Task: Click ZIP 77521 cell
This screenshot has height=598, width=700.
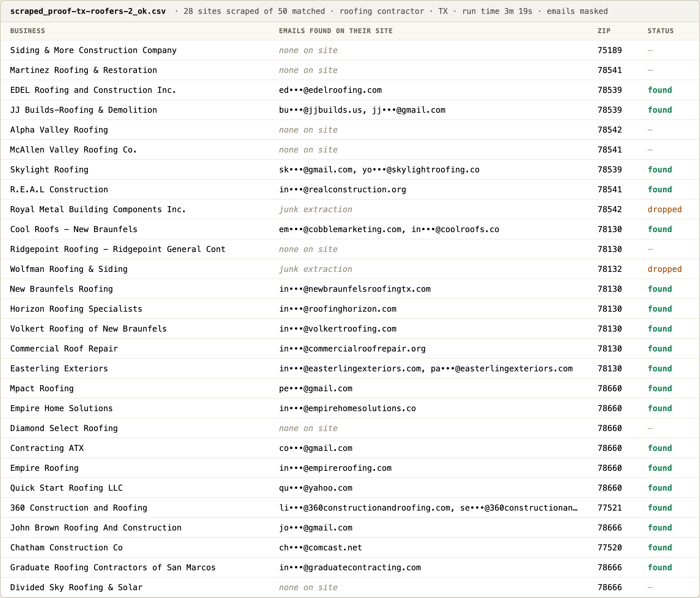Action: [609, 508]
